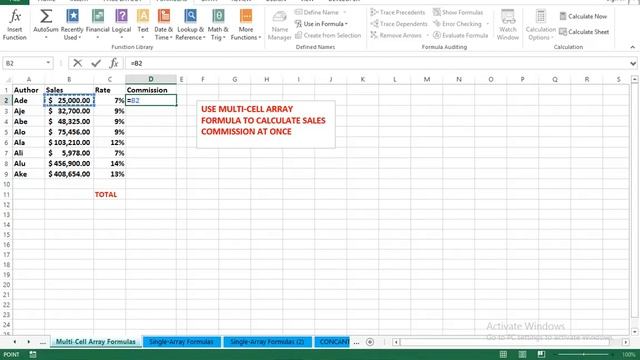The height and width of the screenshot is (360, 640).
Task: Open the Watch Window
Action: pyautogui.click(x=508, y=25)
